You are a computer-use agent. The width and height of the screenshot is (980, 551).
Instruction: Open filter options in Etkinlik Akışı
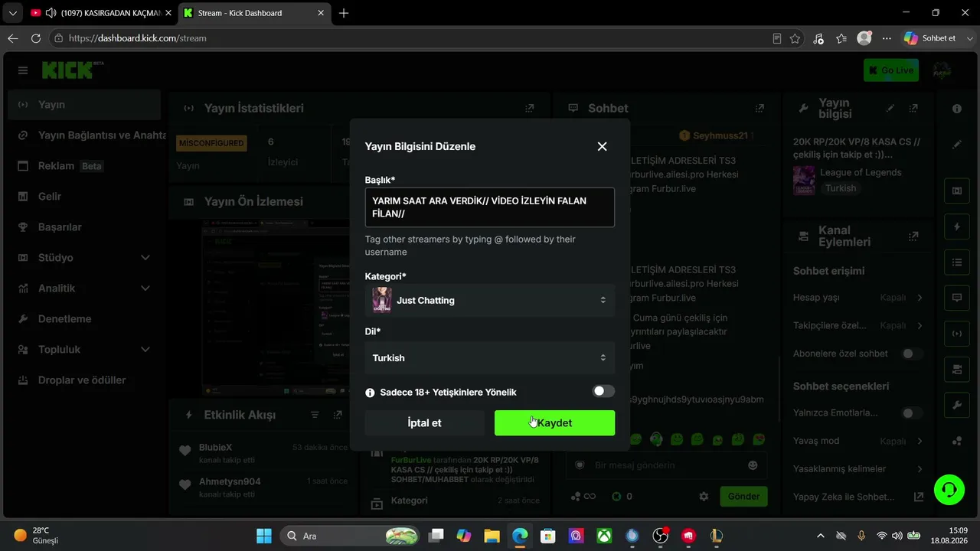pyautogui.click(x=315, y=415)
